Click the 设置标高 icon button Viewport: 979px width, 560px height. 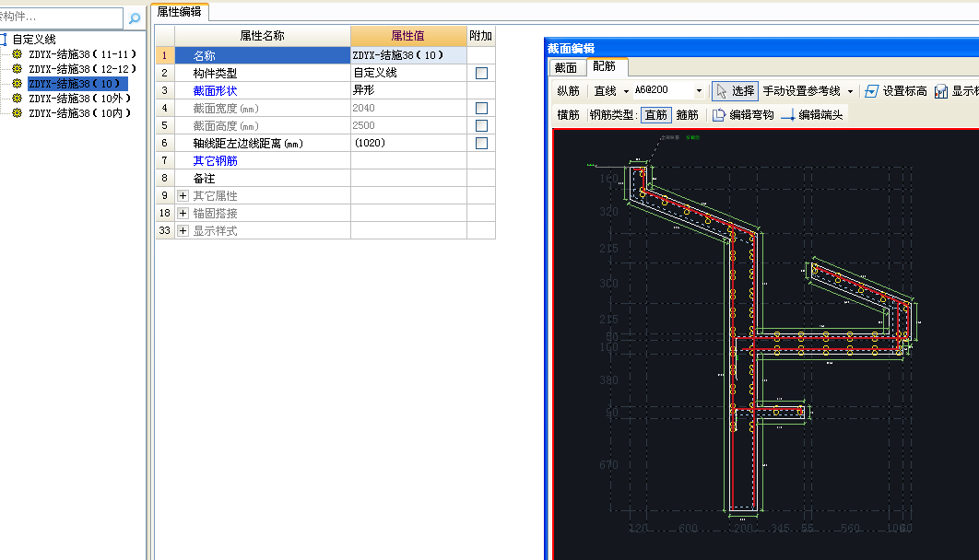[x=872, y=91]
